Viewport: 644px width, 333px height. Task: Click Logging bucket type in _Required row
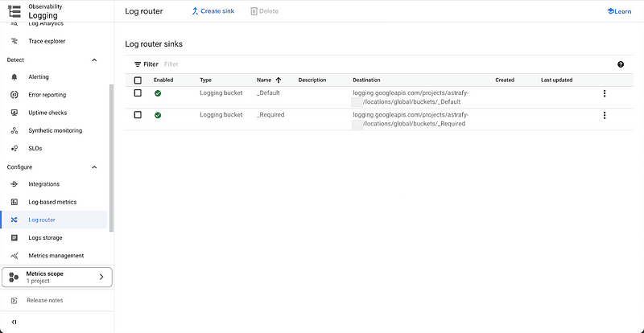coord(221,115)
